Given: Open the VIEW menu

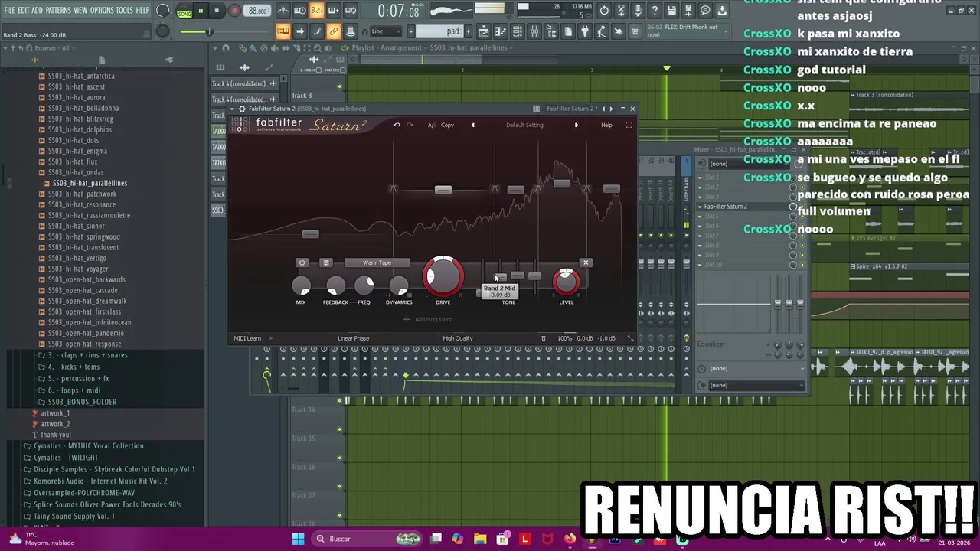Looking at the screenshot, I should (x=80, y=10).
